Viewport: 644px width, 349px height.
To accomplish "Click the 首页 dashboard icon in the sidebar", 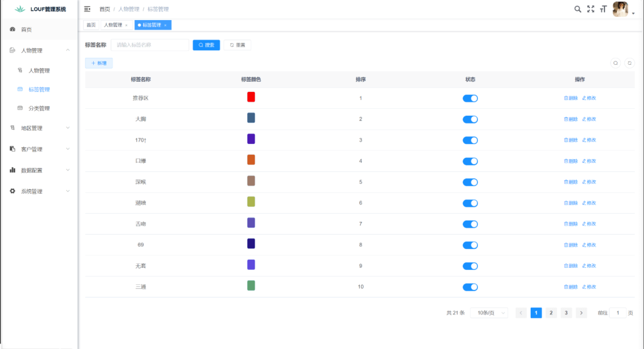I will pos(13,29).
